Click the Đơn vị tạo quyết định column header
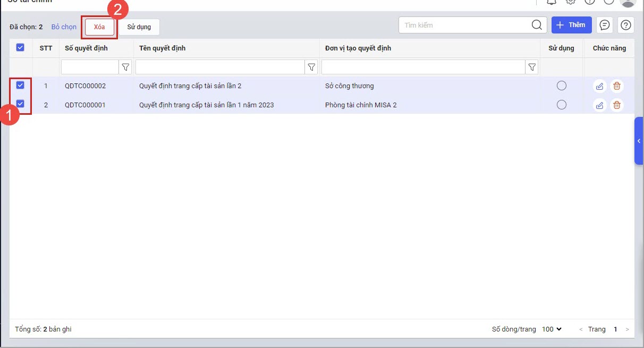Viewport: 644px width, 348px height. pos(358,48)
